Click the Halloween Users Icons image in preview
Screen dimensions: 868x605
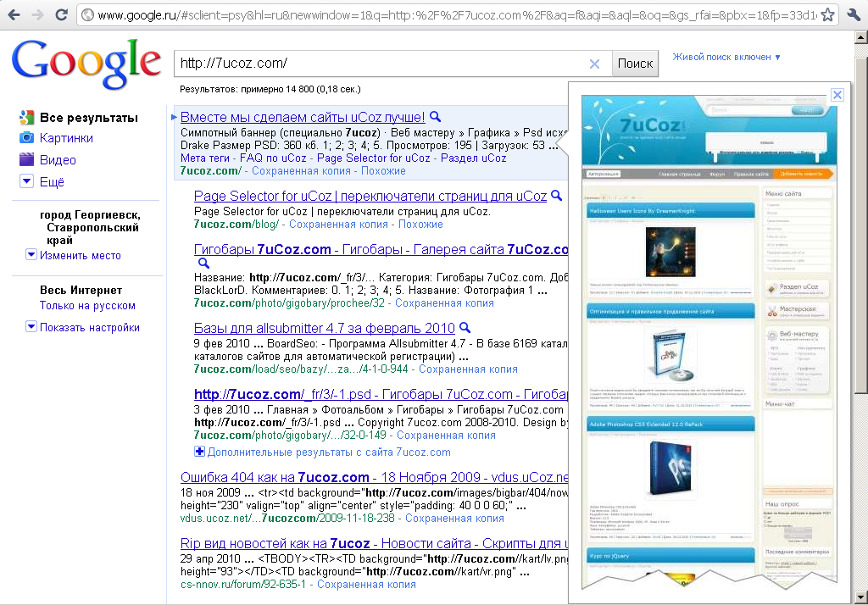tap(670, 252)
